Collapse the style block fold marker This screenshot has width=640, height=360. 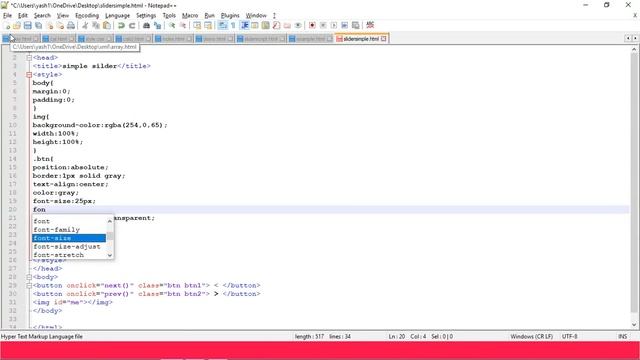coord(29,75)
